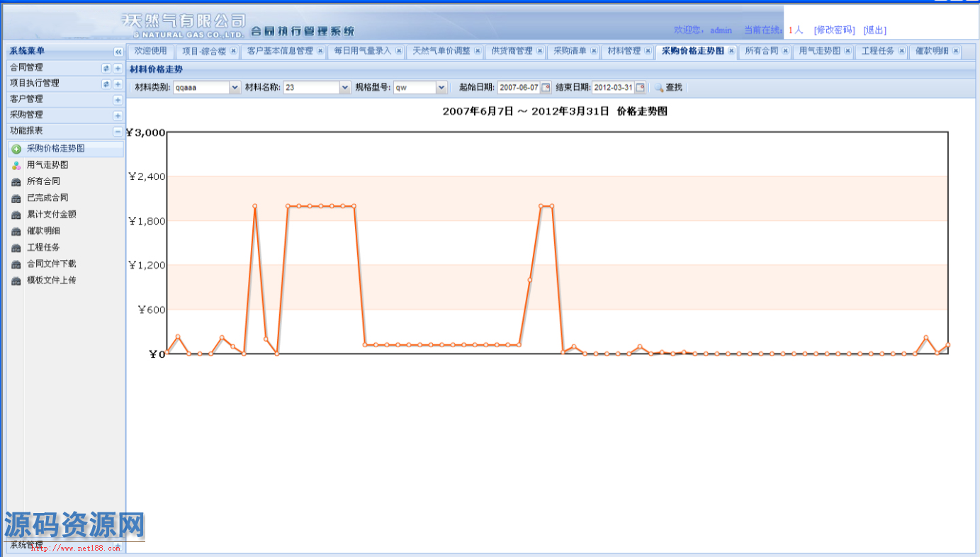Viewport: 980px width, 557px height.
Task: Open 用气走势图 in sidebar menu
Action: [x=65, y=165]
